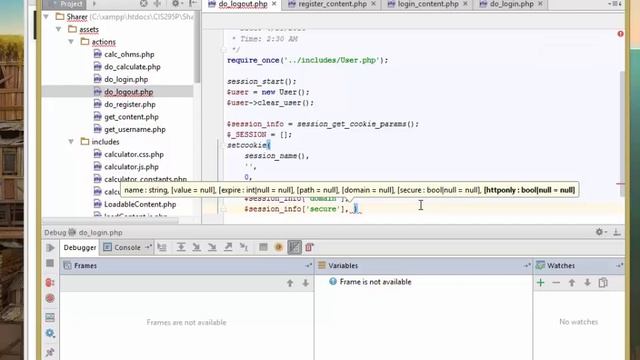Open Debug tool window gear menu
The height and width of the screenshot is (360, 640).
600,232
